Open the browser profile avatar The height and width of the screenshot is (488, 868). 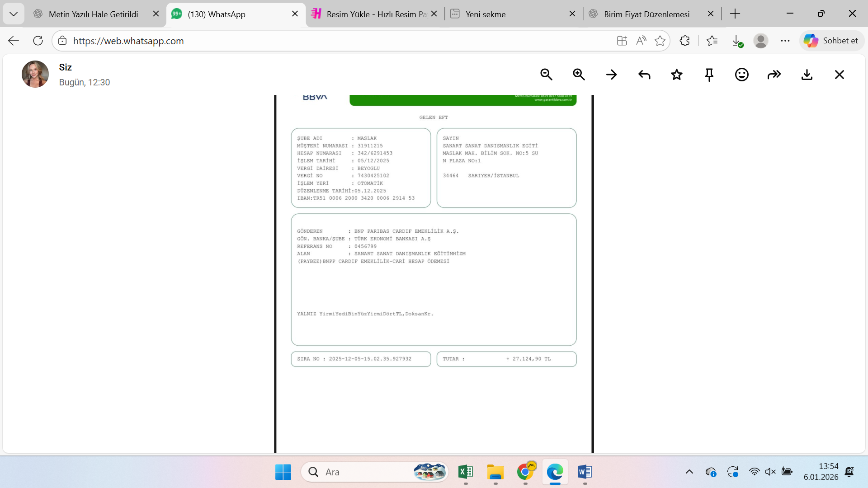tap(761, 41)
